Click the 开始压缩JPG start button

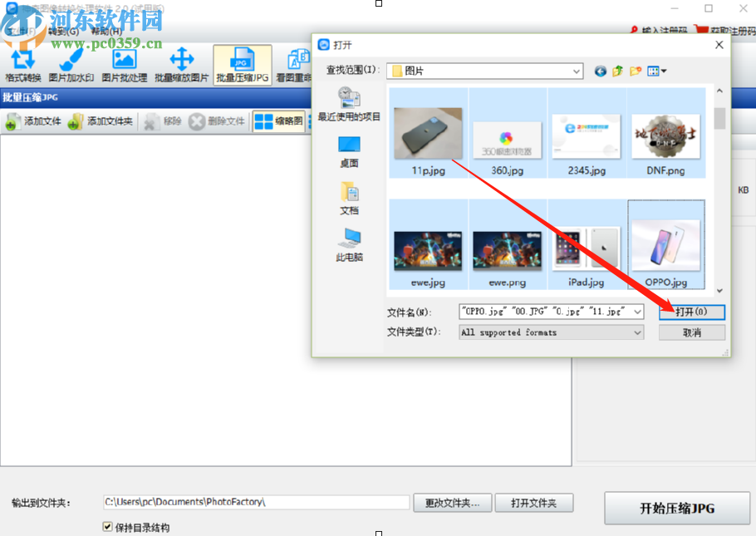pos(677,508)
